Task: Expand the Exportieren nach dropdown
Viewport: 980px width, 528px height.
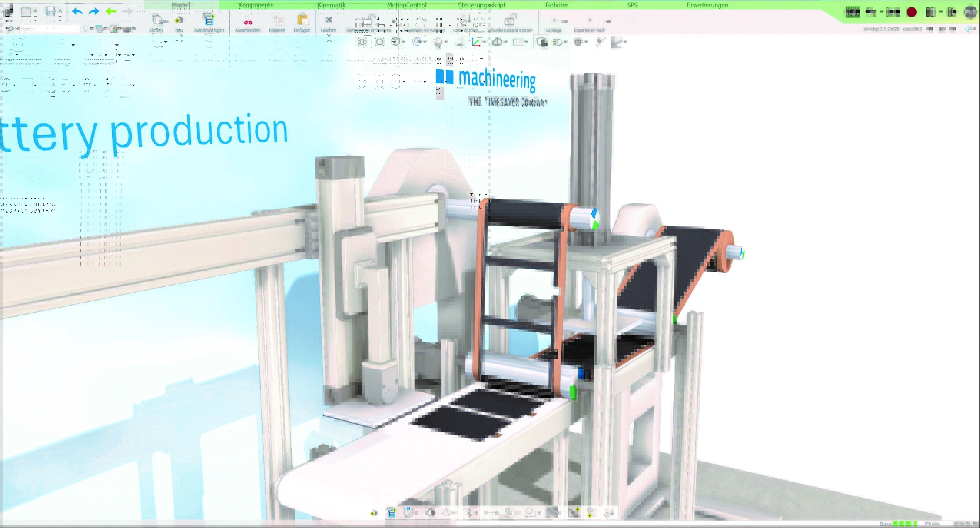Action: point(608,21)
